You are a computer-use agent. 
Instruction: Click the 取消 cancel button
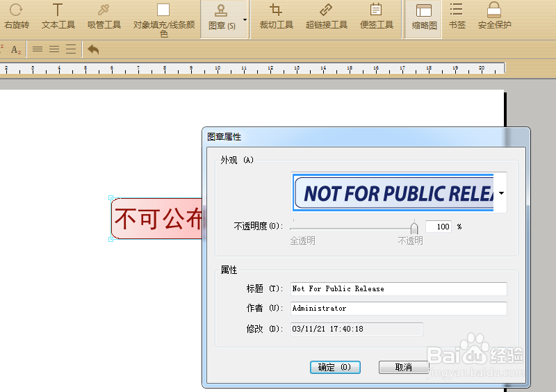[404, 367]
